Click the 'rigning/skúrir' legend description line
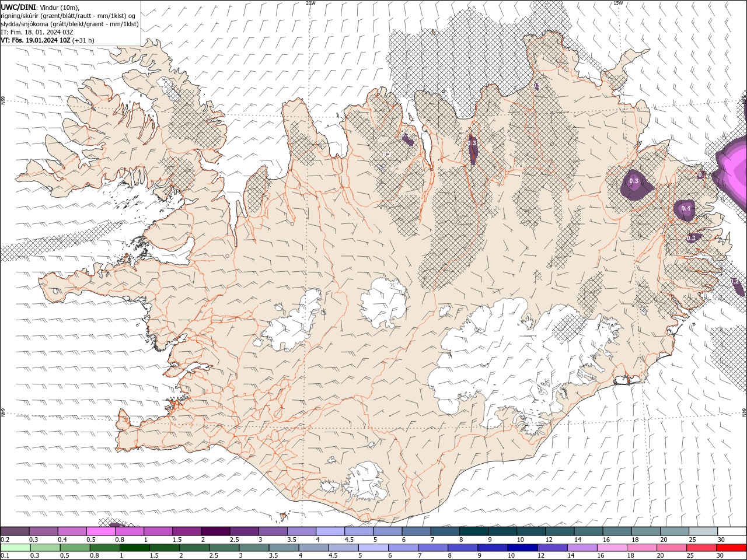This screenshot has height=560, width=747. point(69,16)
